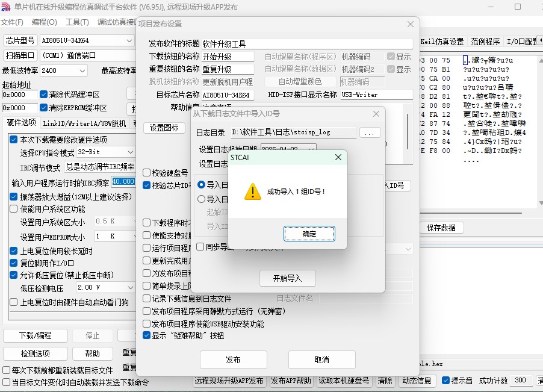Enable 发布项目程序使能USB驱动安装功能 checkbox

146,324
